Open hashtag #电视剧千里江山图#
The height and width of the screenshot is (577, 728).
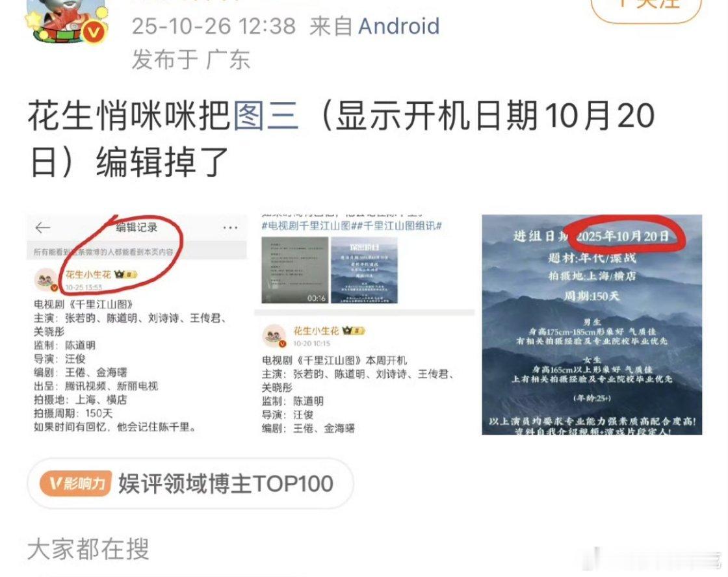click(305, 226)
